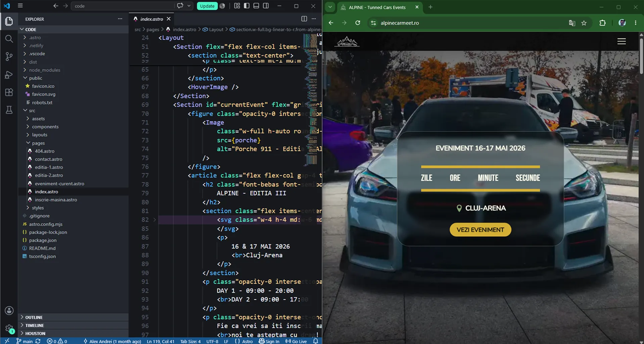Reload the alpinecarmeet.ro page
The width and height of the screenshot is (644, 344).
358,23
